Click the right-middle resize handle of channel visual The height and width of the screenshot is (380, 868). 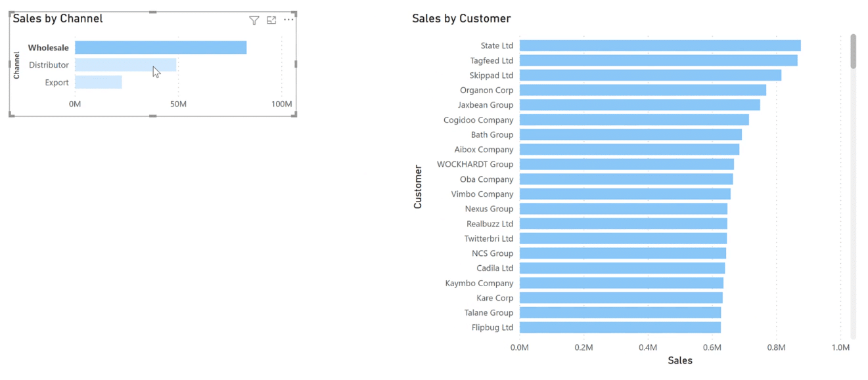[x=296, y=64]
